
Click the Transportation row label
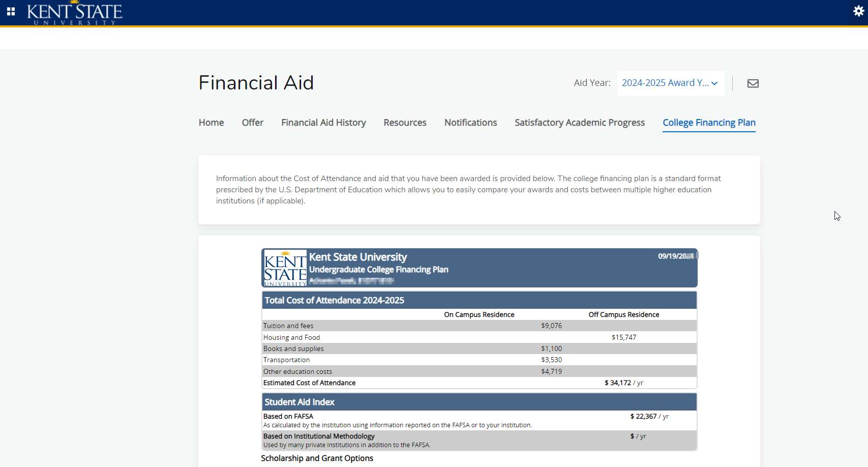pyautogui.click(x=286, y=360)
